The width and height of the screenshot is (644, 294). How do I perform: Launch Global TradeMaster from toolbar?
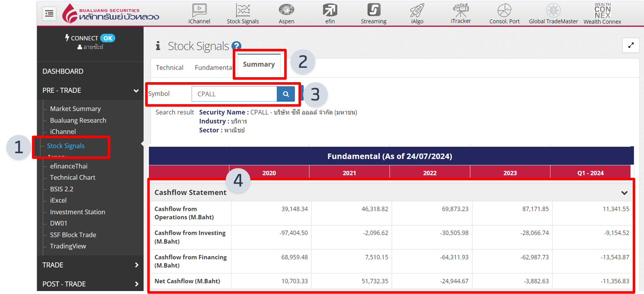click(554, 13)
